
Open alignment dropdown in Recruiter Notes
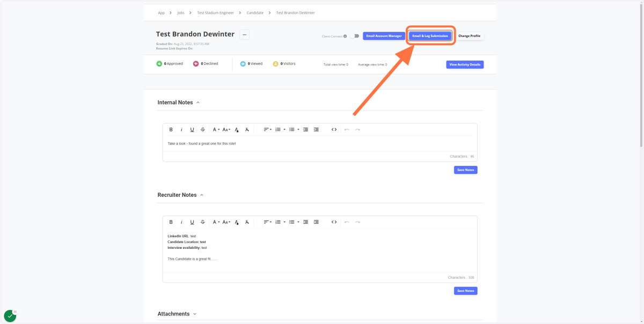[x=267, y=222]
